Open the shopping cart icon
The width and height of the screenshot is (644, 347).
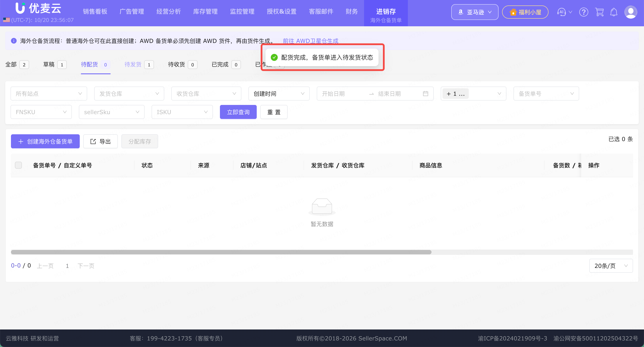[599, 12]
